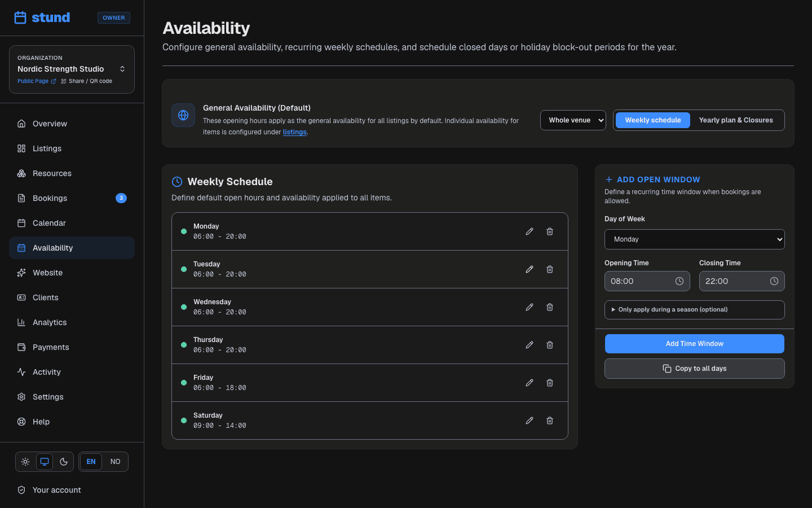Select system theme monitor icon

click(x=45, y=462)
